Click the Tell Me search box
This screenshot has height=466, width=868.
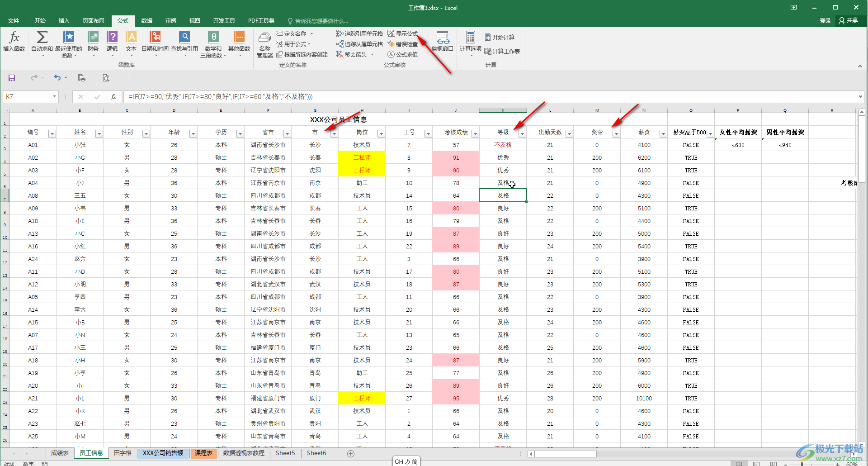318,21
